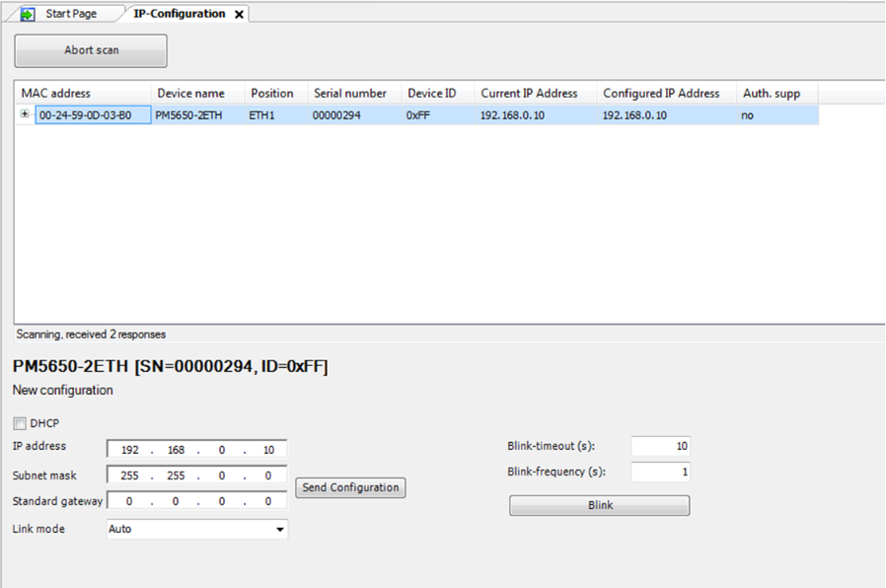This screenshot has width=886, height=588.
Task: Click the Abort scan button
Action: [x=91, y=50]
